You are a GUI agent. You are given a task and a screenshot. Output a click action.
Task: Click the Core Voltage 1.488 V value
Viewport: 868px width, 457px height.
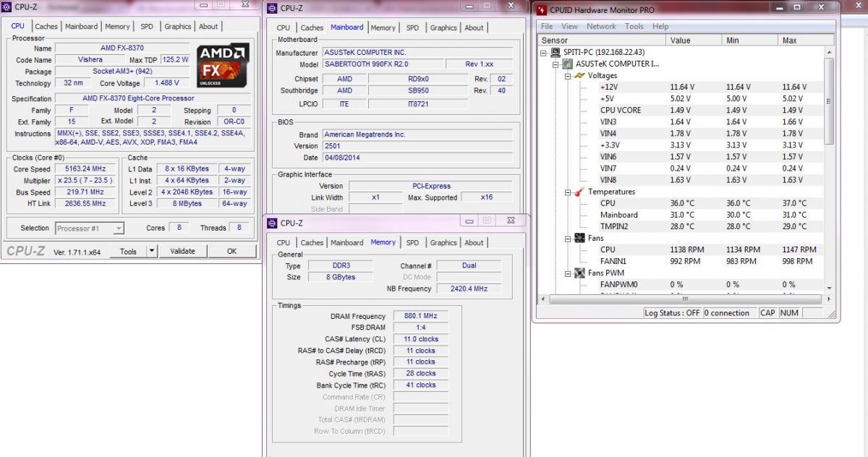coord(167,82)
